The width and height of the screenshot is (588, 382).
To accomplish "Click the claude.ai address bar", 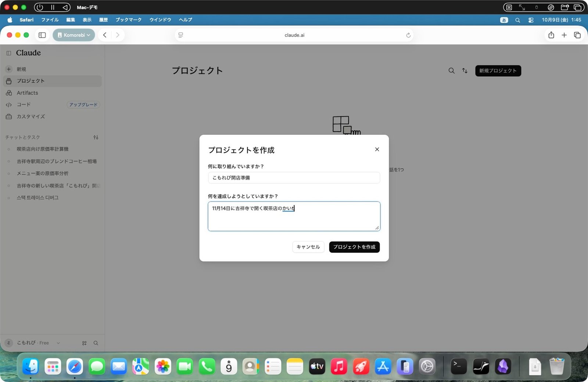I will 294,35.
